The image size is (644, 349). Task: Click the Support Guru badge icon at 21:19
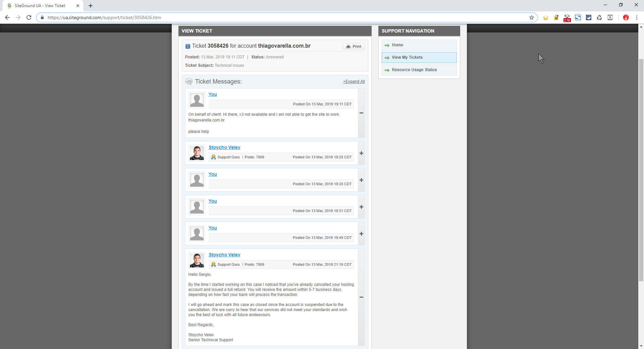[213, 264]
